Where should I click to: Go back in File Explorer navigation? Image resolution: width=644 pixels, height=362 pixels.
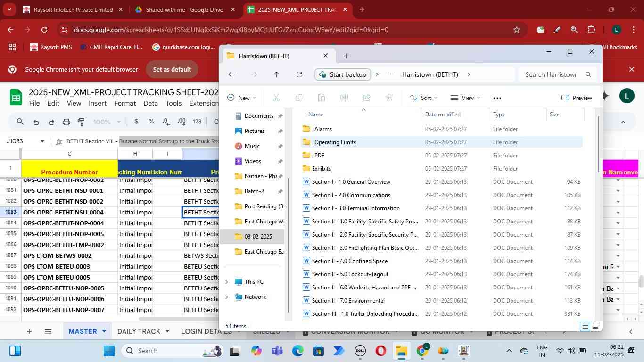(x=231, y=74)
